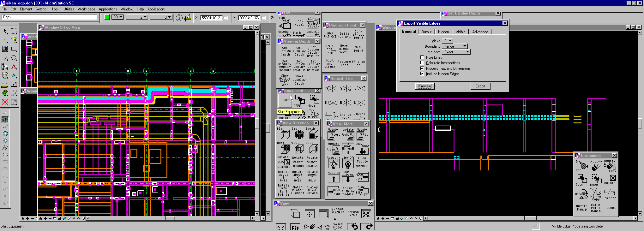Switch to the Advanced tab
This screenshot has height=231, width=644.
(480, 32)
